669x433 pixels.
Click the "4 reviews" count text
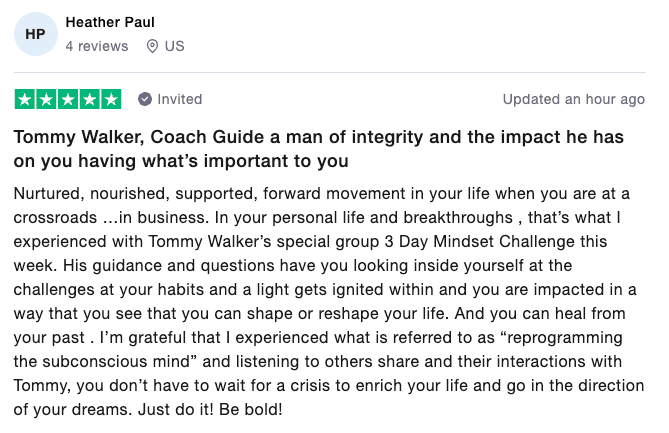coord(97,46)
